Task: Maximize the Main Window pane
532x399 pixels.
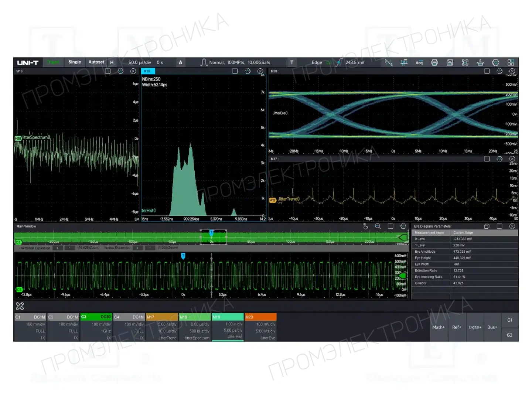Action: click(391, 226)
